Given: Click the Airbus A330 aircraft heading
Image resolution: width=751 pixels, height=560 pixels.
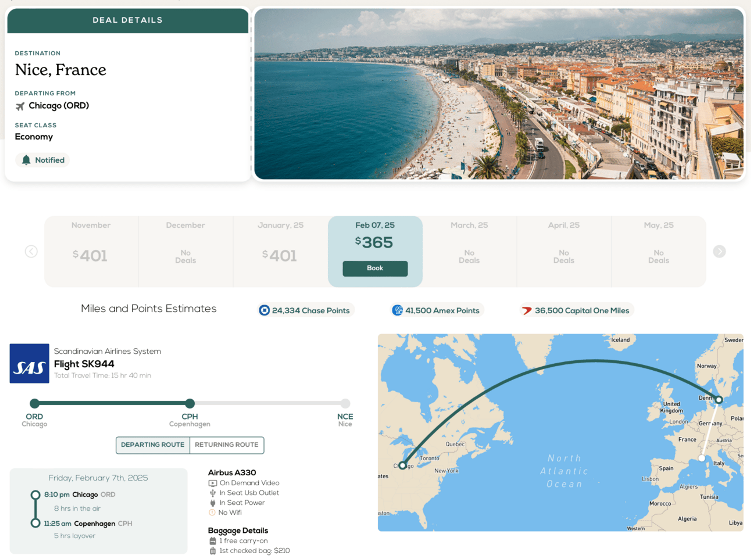Looking at the screenshot, I should (232, 473).
